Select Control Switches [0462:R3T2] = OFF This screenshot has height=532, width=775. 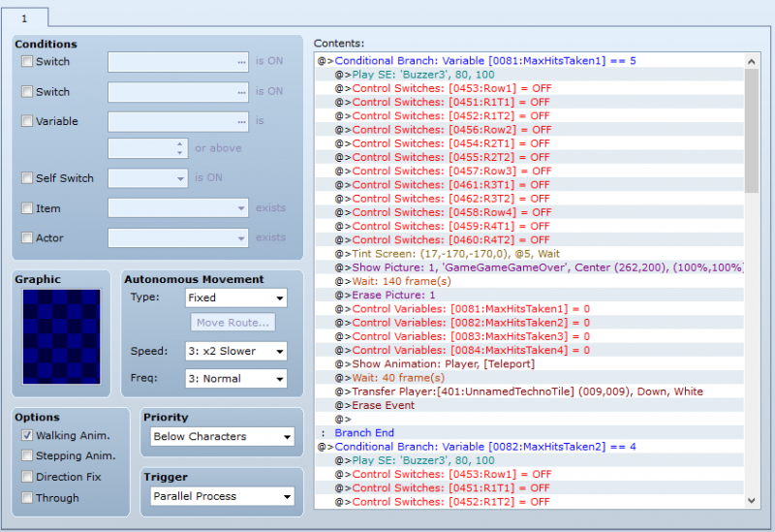coord(530,199)
